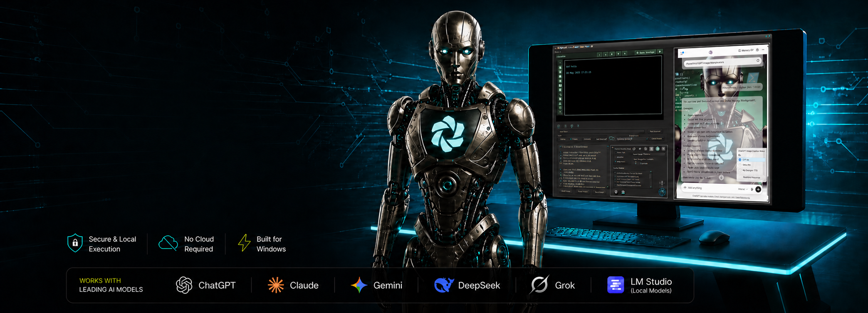Screen dimensions: 868x313
Task: Click the blue DeepSeek whale logo
Action: click(x=444, y=285)
